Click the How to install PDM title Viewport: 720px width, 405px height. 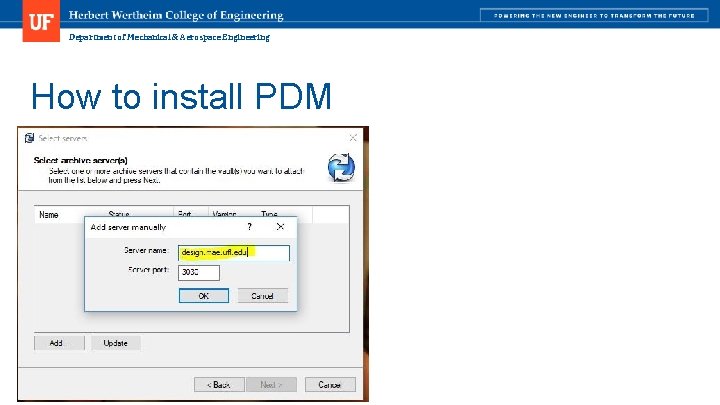coord(181,96)
